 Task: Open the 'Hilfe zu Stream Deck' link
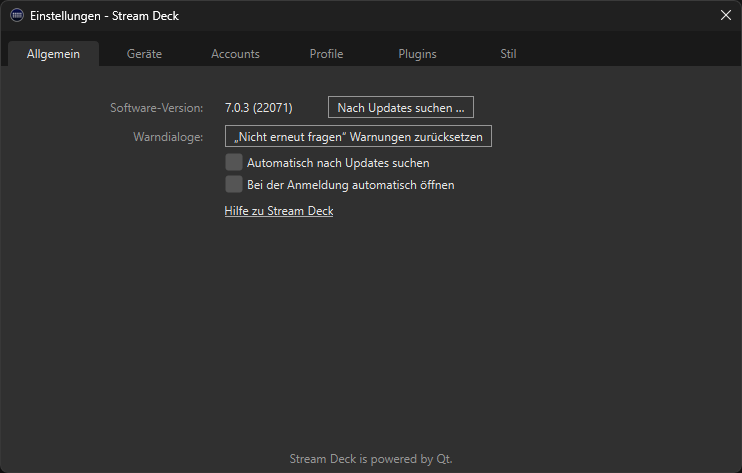click(x=279, y=211)
